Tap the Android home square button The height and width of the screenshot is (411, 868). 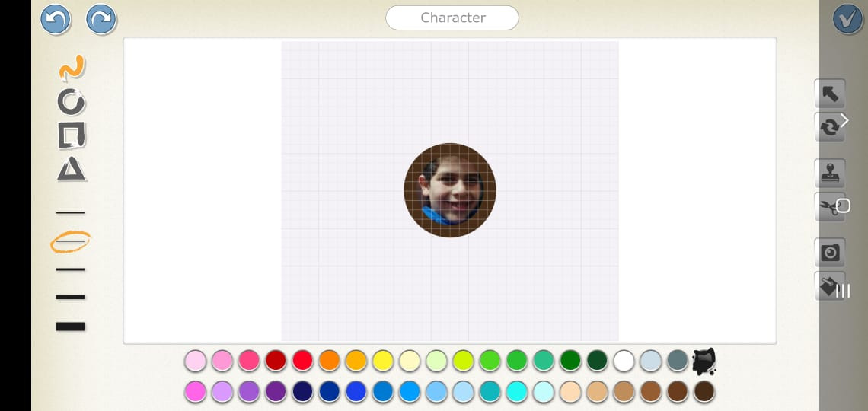pos(843,205)
